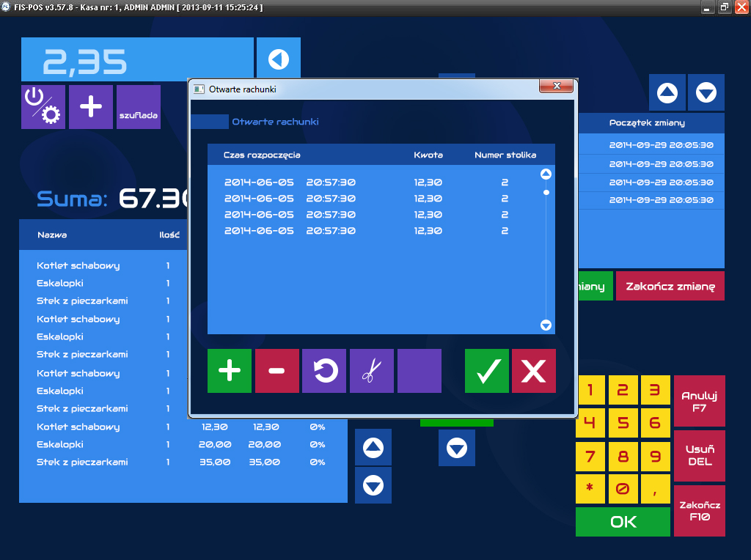Viewport: 751px width, 560px height.
Task: Click the Kwota column header
Action: pyautogui.click(x=428, y=155)
